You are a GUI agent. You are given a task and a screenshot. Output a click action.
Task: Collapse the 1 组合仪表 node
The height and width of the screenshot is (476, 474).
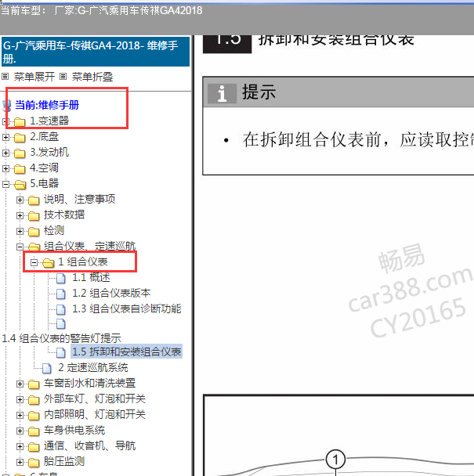(x=34, y=262)
